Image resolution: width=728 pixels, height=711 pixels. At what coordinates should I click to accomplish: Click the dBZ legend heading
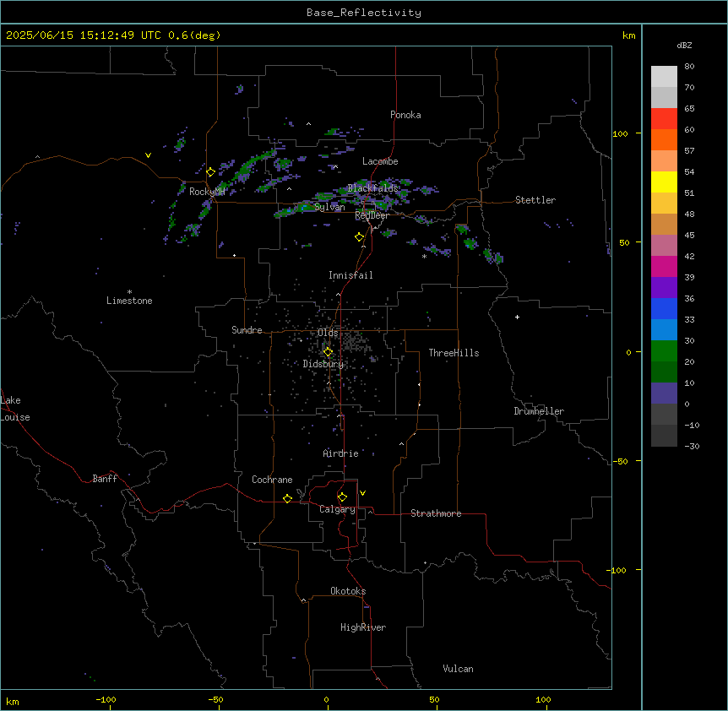click(684, 46)
